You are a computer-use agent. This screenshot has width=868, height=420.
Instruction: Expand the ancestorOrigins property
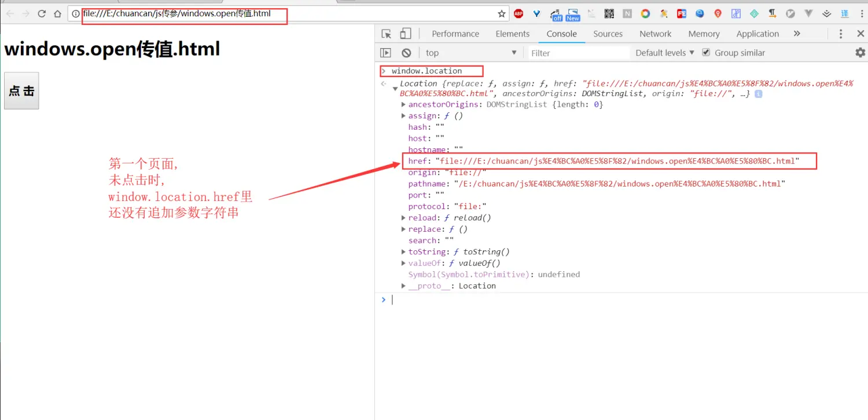(x=404, y=104)
